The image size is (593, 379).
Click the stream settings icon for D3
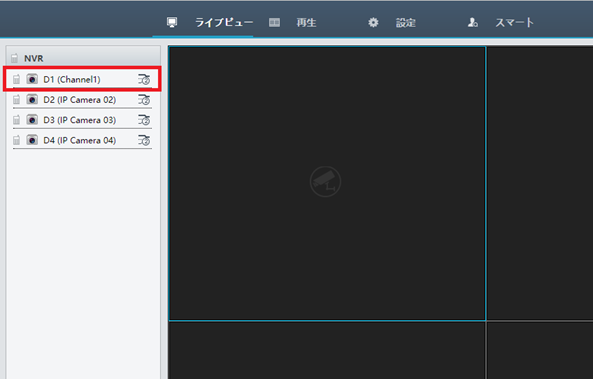point(144,120)
